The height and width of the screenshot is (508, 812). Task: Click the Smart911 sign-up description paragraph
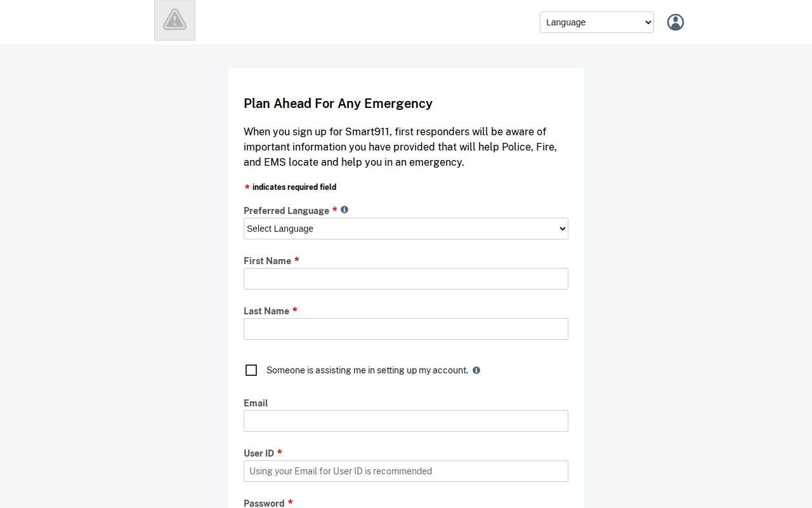(x=400, y=147)
